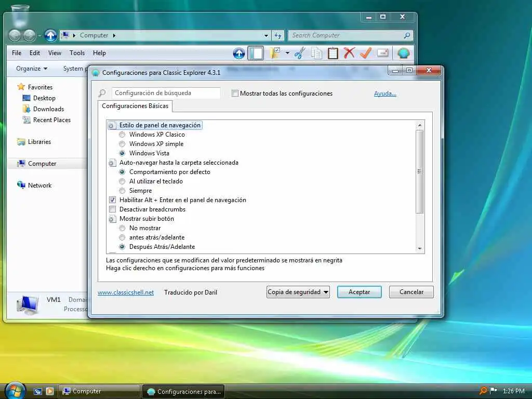
Task: Open Libraries in navigation pane
Action: pos(39,142)
